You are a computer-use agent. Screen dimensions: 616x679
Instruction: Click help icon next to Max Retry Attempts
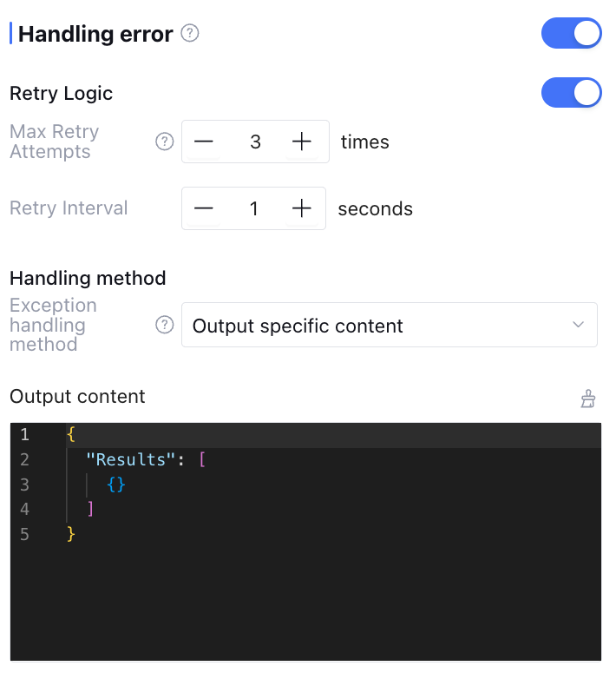click(x=164, y=142)
